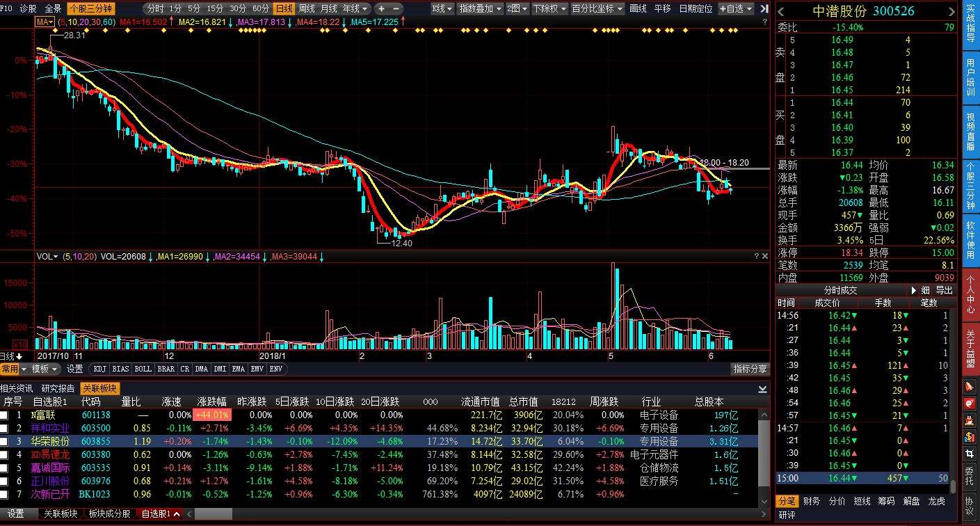Click the avatar icon in right sidebar
This screenshot has width=980, height=526.
coord(970,420)
